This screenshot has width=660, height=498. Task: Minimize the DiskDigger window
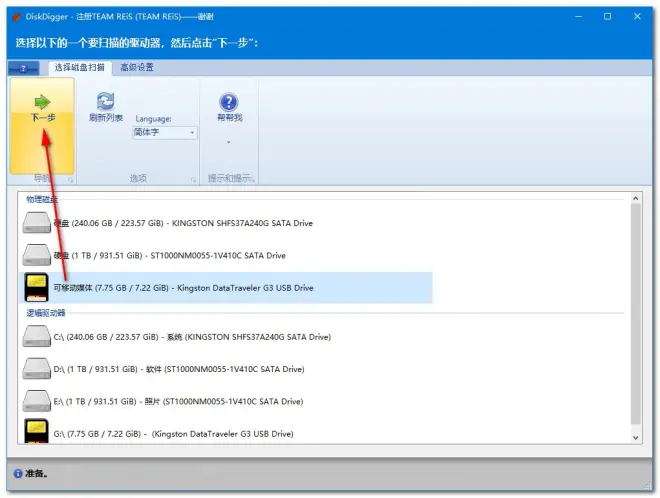point(579,17)
